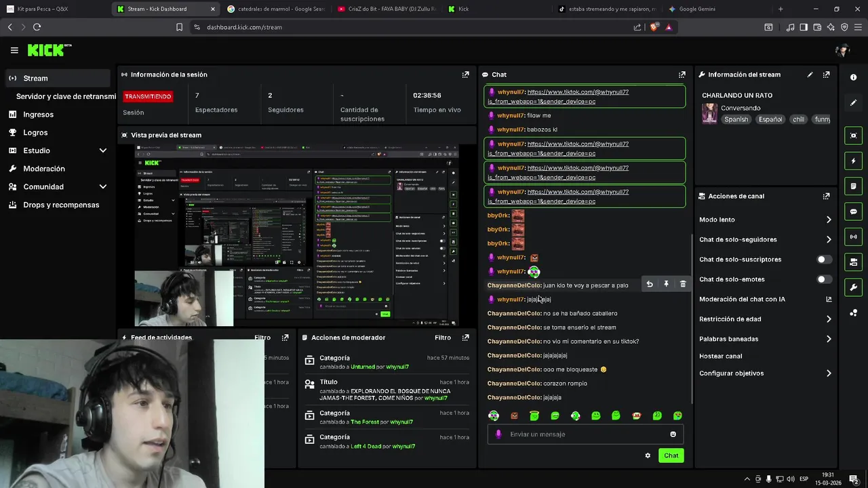Click the info icon in right toolbar
This screenshot has width=868, height=488.
853,77
